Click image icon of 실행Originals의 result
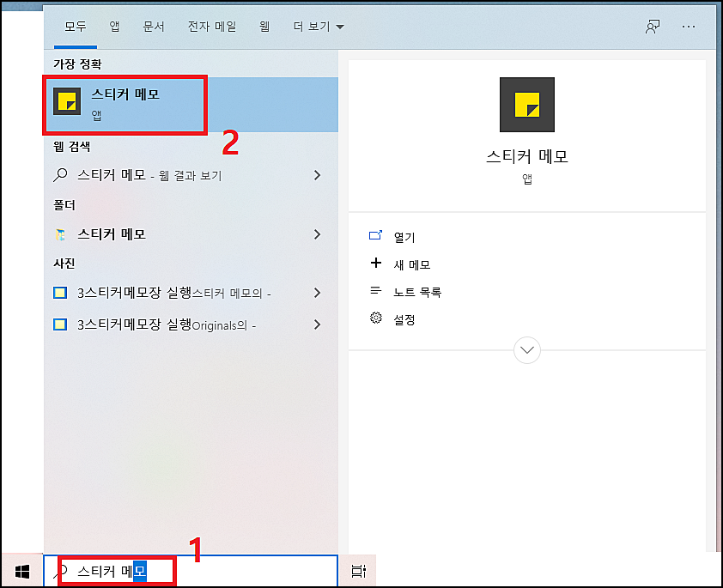This screenshot has width=723, height=588. [x=60, y=324]
